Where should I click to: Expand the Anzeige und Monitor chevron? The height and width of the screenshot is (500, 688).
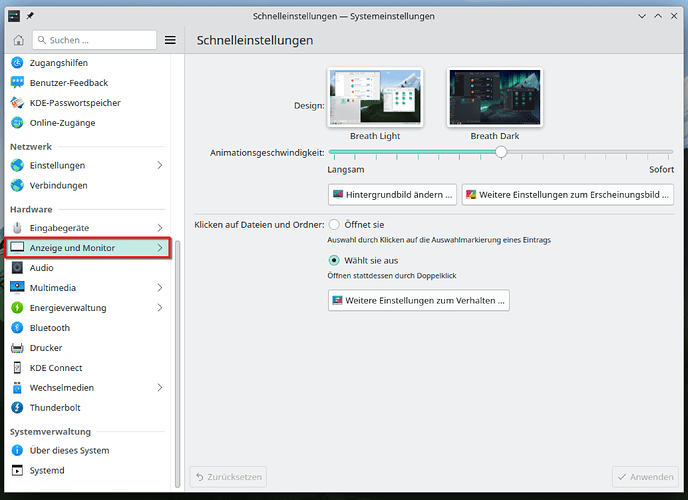click(x=160, y=248)
